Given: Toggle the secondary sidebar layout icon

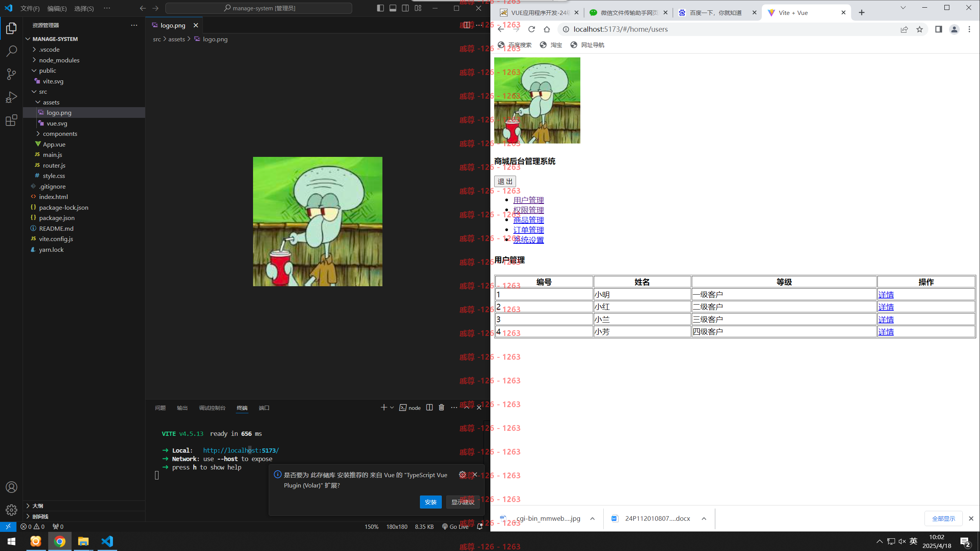Looking at the screenshot, I should (405, 8).
